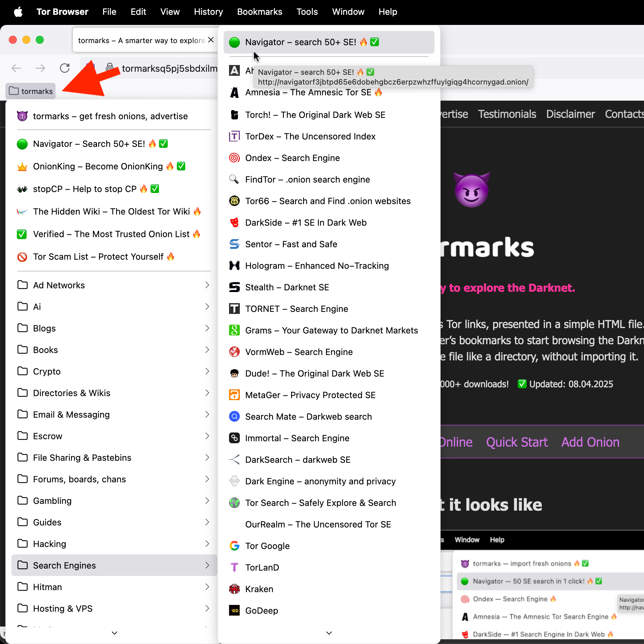Image resolution: width=644 pixels, height=644 pixels.
Task: Click the Kraken bookmark icon
Action: tap(234, 589)
